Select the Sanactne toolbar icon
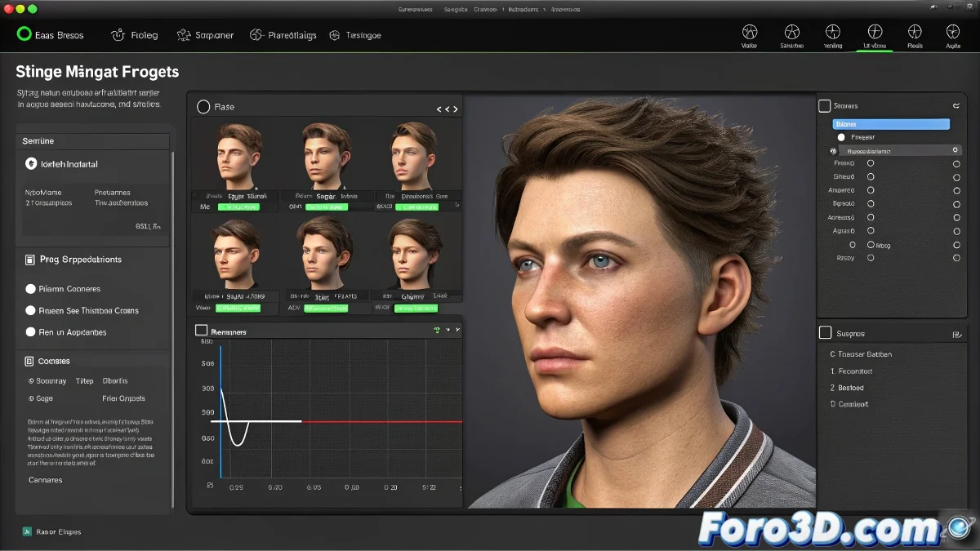 click(x=791, y=32)
